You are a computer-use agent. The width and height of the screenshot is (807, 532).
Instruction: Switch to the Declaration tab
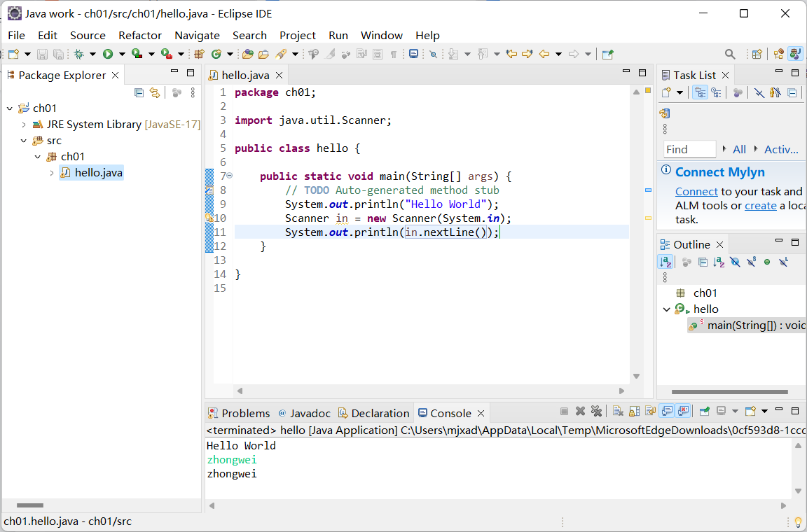click(x=373, y=413)
